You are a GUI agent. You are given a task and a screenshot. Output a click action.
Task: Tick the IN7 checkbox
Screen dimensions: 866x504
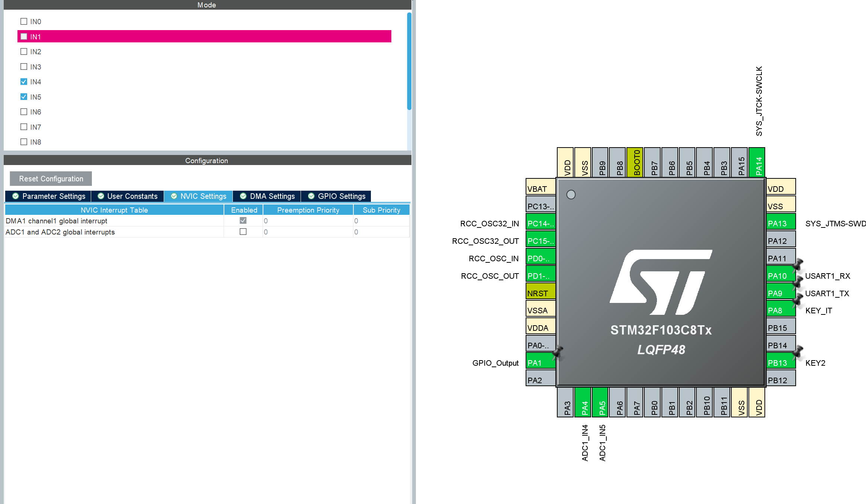click(24, 127)
